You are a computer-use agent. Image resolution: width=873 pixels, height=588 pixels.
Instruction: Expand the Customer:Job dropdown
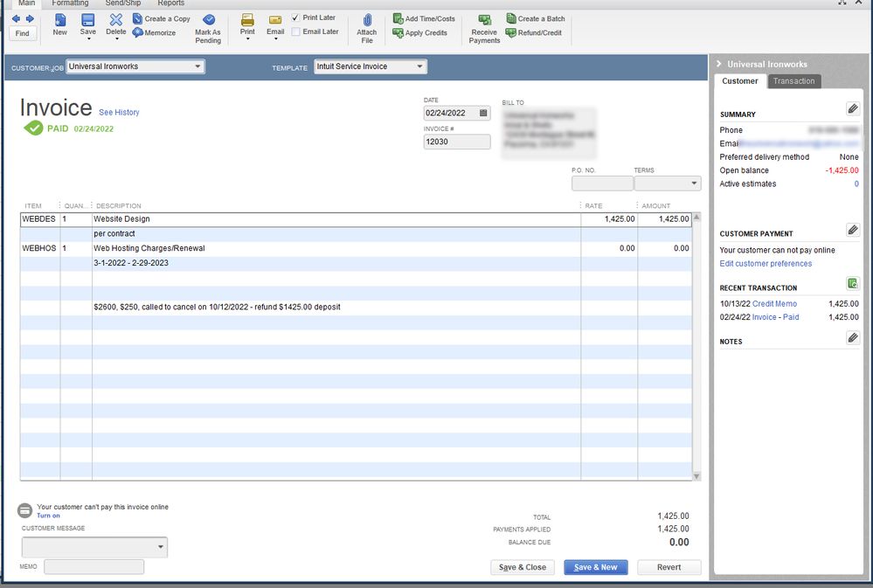[197, 66]
